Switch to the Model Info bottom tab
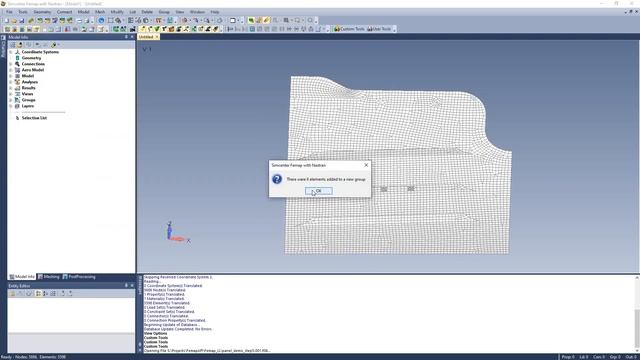This screenshot has height=360, width=640. 22,277
